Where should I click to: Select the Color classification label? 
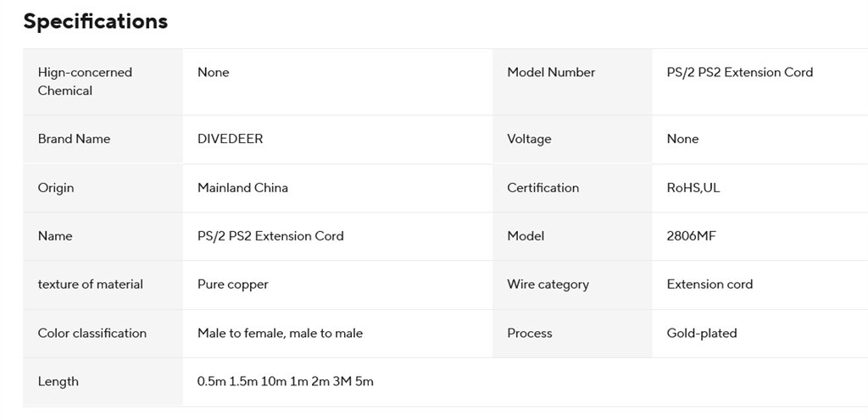pos(92,334)
